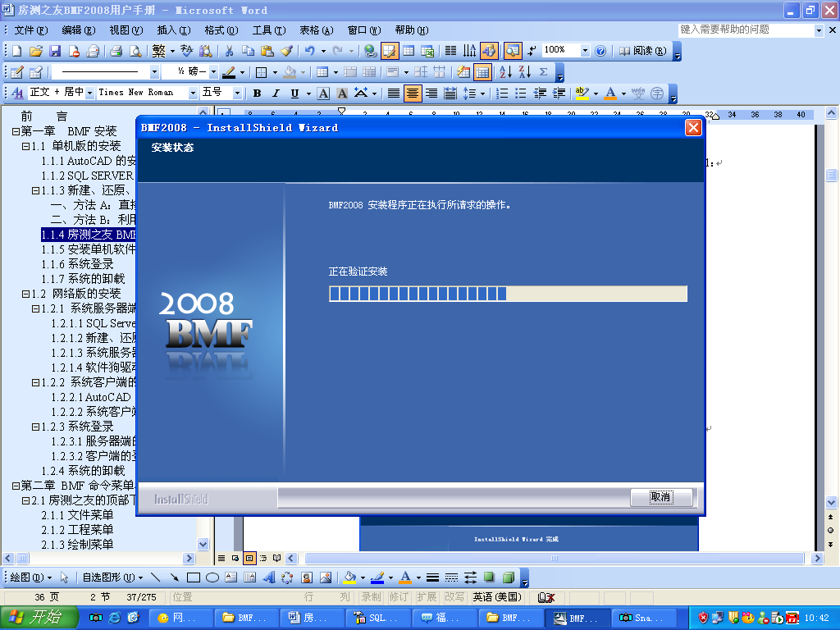Select the Rectangle shape tool
Image resolution: width=840 pixels, height=630 pixels.
pos(194,577)
